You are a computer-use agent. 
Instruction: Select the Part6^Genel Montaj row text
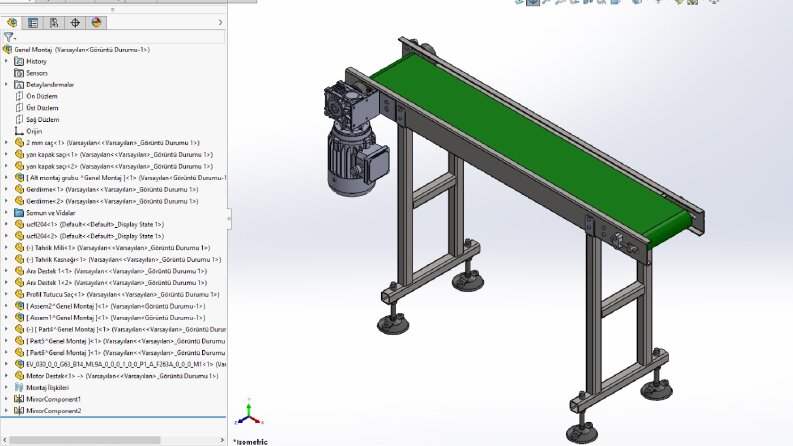pyautogui.click(x=126, y=352)
